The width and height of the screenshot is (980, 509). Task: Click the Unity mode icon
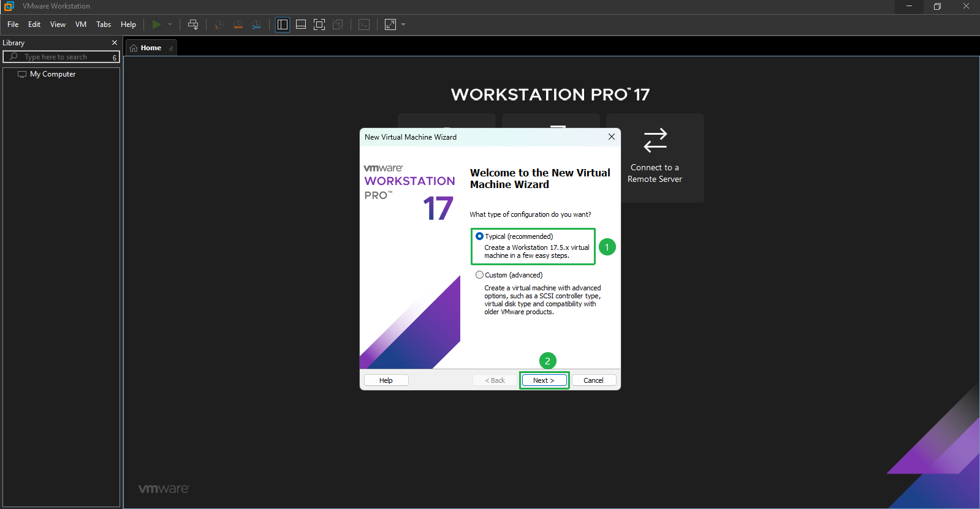pyautogui.click(x=338, y=25)
